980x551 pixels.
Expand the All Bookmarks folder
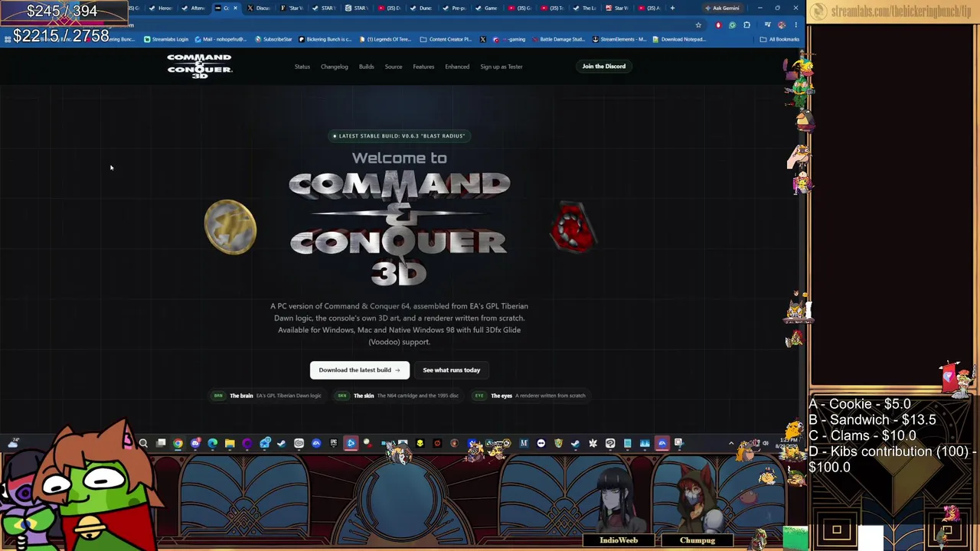coord(779,40)
